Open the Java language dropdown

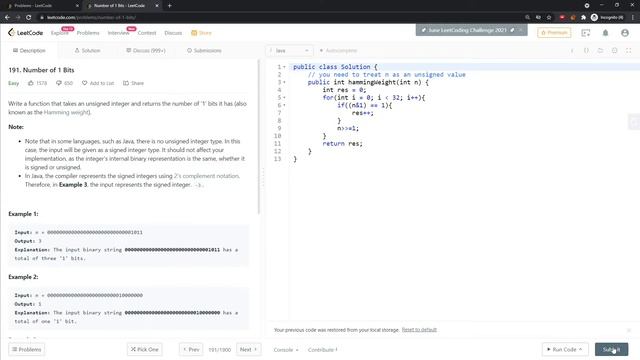pos(289,51)
